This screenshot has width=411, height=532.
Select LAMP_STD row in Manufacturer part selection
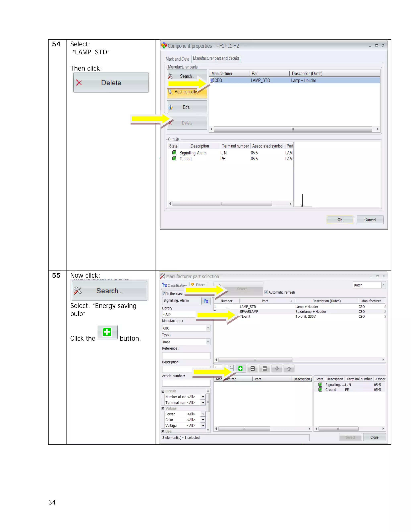pos(299,307)
